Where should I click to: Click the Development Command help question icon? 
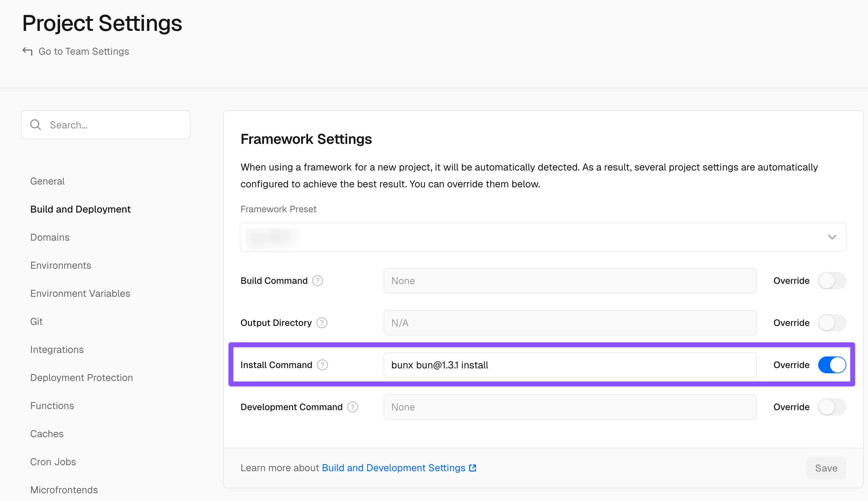pos(353,407)
